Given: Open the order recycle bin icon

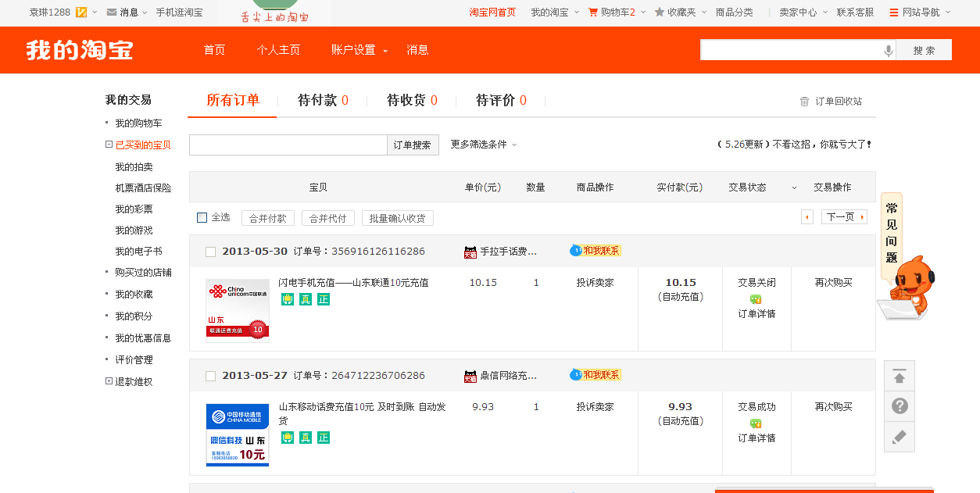Looking at the screenshot, I should pyautogui.click(x=804, y=102).
